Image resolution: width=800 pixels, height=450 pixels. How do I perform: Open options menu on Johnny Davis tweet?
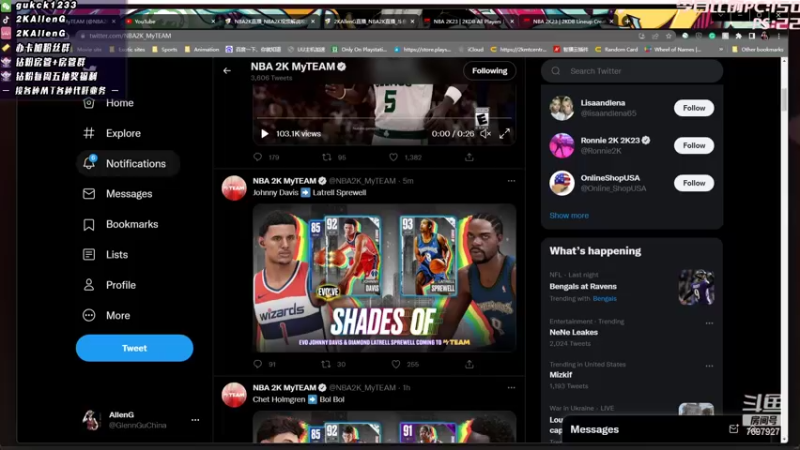(511, 181)
